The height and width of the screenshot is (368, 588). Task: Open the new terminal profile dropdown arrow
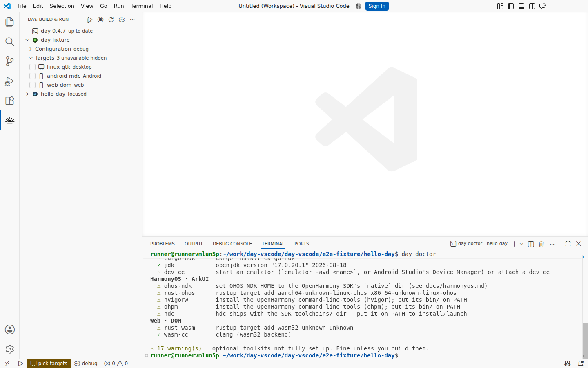pos(521,244)
